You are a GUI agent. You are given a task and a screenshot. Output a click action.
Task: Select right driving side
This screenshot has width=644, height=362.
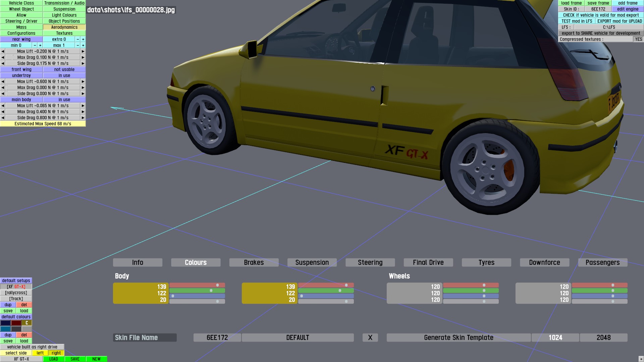click(x=56, y=353)
